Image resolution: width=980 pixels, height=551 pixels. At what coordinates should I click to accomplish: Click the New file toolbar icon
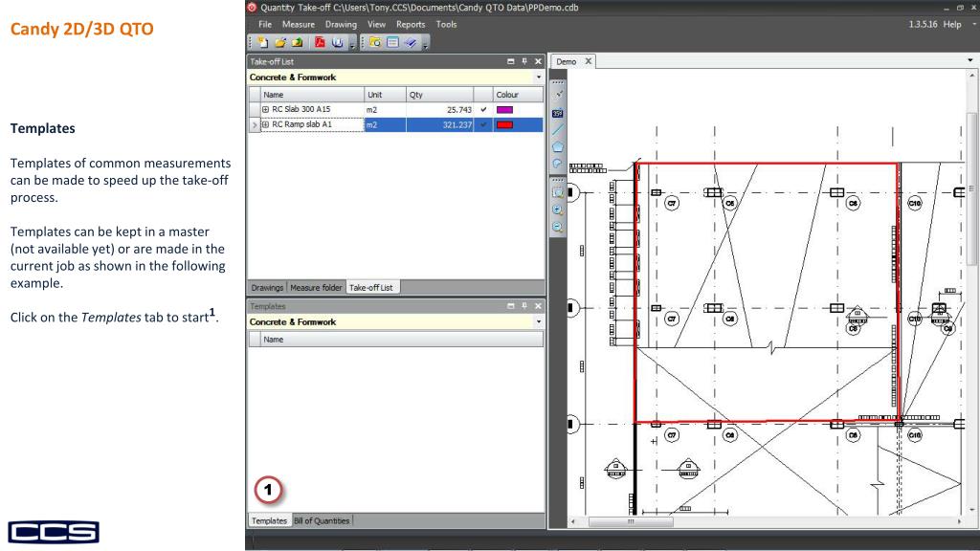(263, 42)
